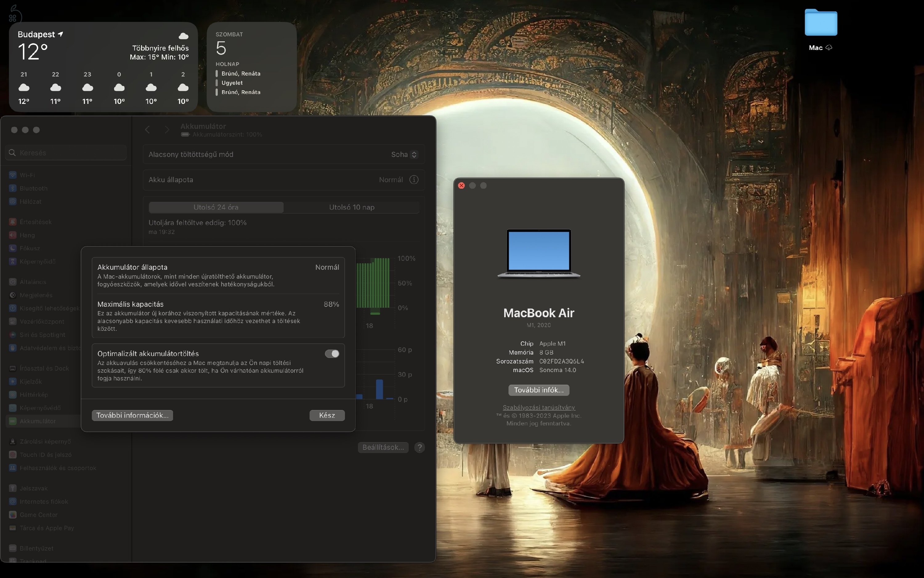Close the MacBook Air about window
The height and width of the screenshot is (578, 924).
point(461,185)
